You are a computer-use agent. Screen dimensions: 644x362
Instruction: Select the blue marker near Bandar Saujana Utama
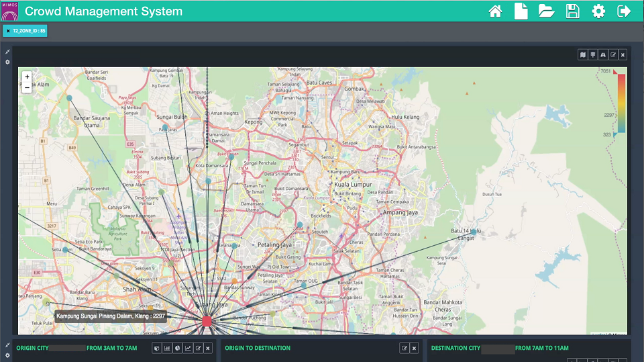click(69, 98)
